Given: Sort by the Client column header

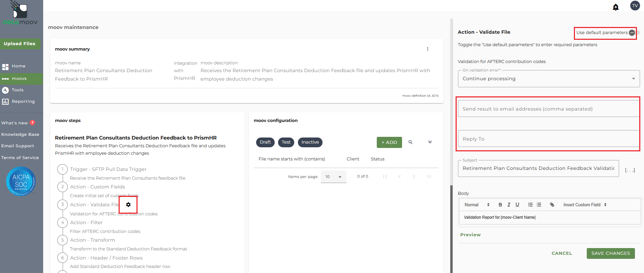Looking at the screenshot, I should tap(353, 159).
